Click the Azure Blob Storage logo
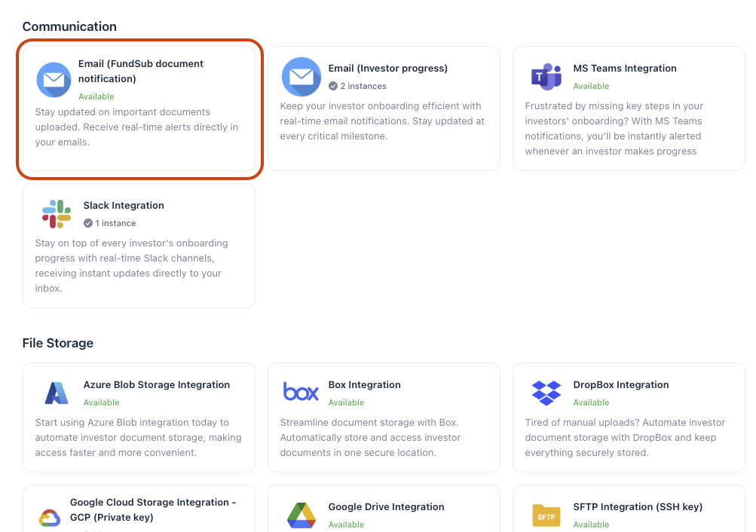The width and height of the screenshot is (756, 532). (x=57, y=393)
